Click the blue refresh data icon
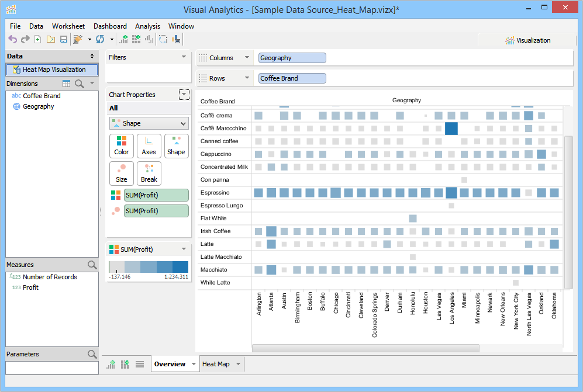The width and height of the screenshot is (583, 392). pyautogui.click(x=100, y=39)
